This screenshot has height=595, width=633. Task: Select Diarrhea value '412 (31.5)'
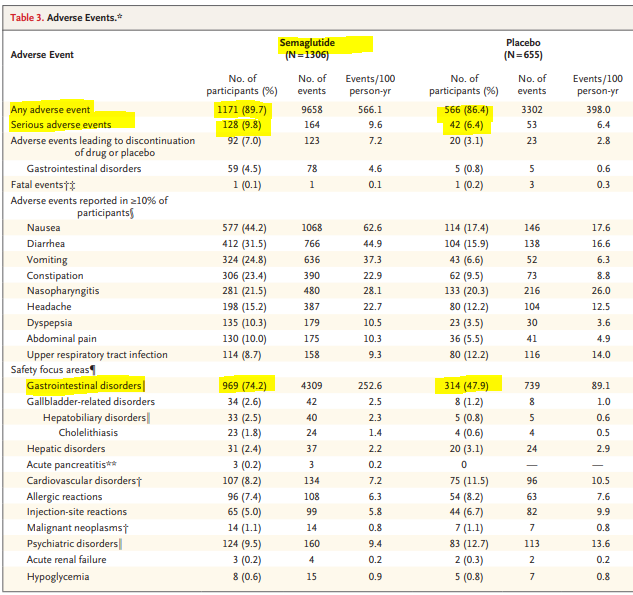(244, 244)
